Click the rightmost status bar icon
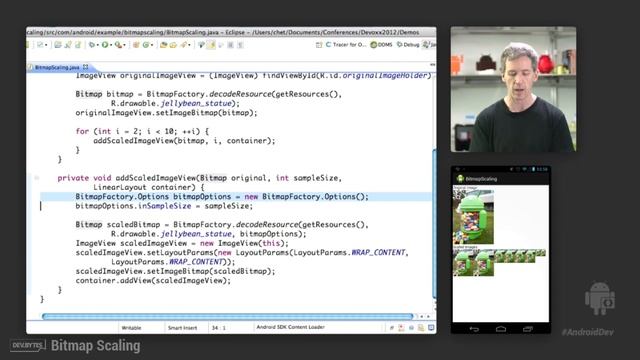 click(x=431, y=327)
